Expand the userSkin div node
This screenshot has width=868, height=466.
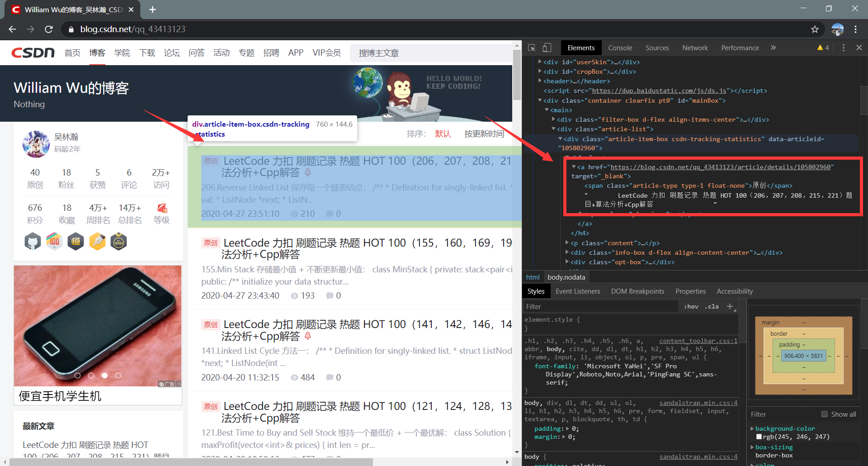[x=540, y=62]
